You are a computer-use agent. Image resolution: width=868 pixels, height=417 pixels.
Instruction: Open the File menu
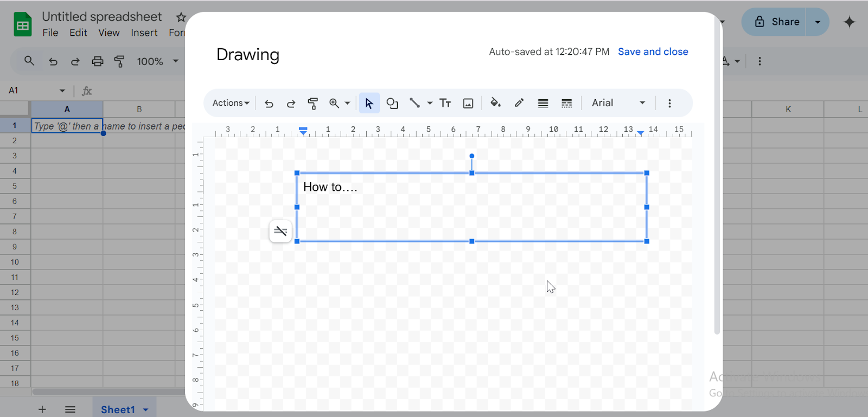pyautogui.click(x=50, y=33)
